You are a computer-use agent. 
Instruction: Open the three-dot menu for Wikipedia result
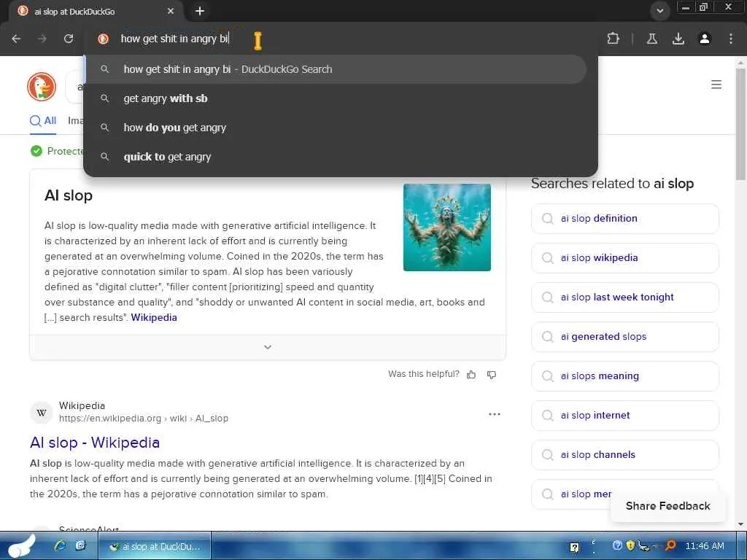click(x=495, y=414)
